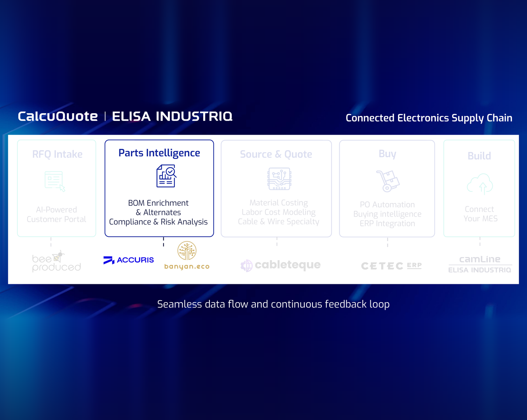The width and height of the screenshot is (527, 420).
Task: Select the Source & Quote heading
Action: click(276, 154)
